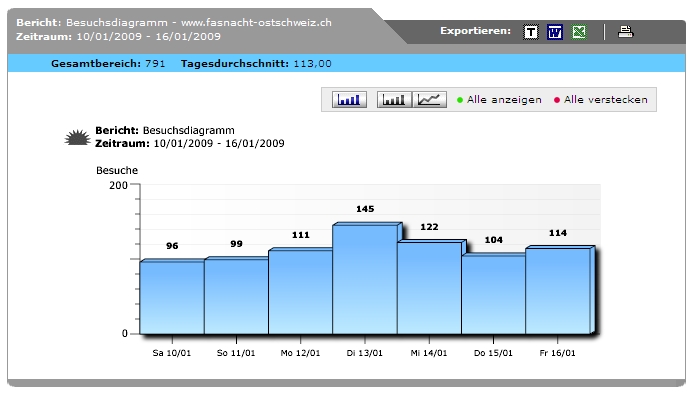Export report to Word document icon
This screenshot has width=696, height=395.
(554, 32)
